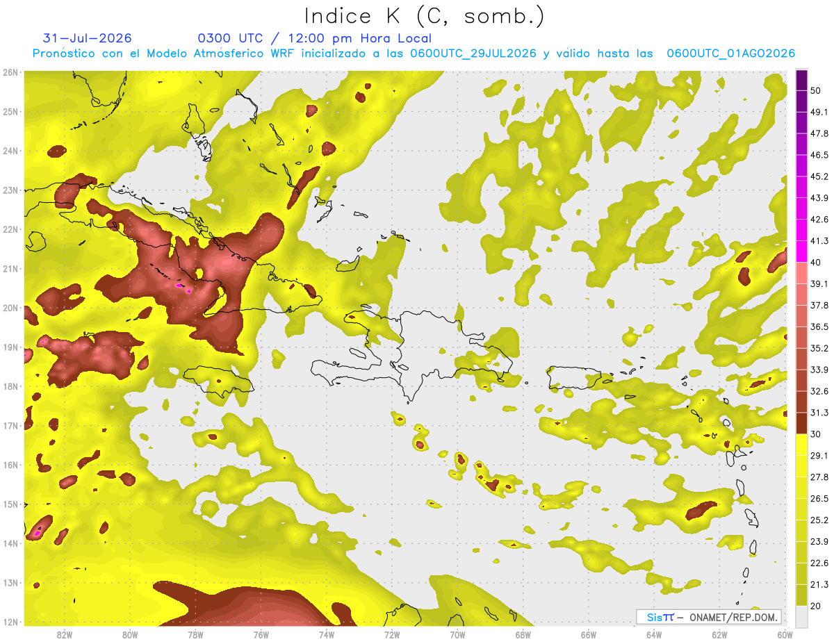Click the colorbar value '21.3'
This screenshot has width=834, height=644.
coord(819,585)
